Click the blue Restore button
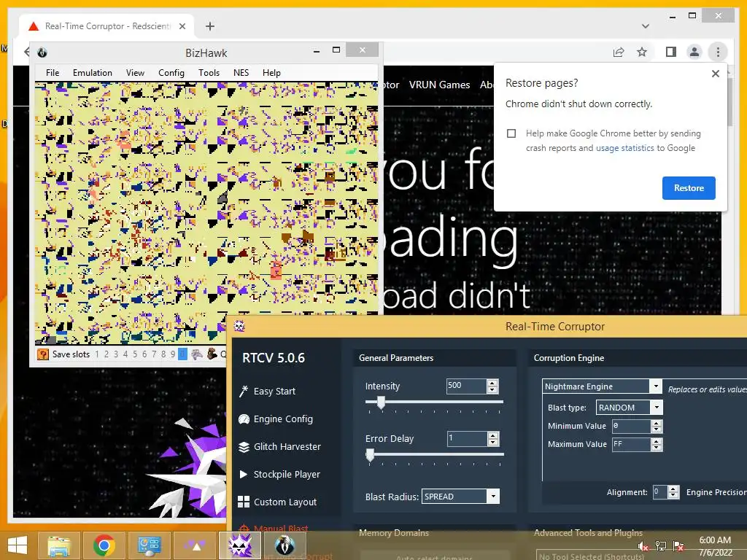747x560 pixels. [689, 188]
